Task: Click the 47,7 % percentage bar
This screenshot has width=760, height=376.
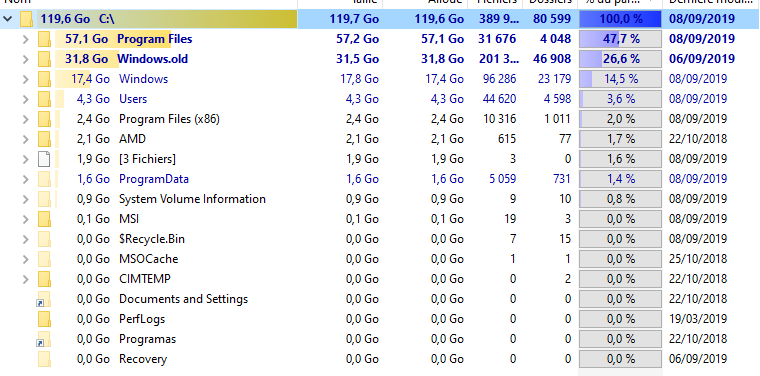Action: tap(620, 39)
